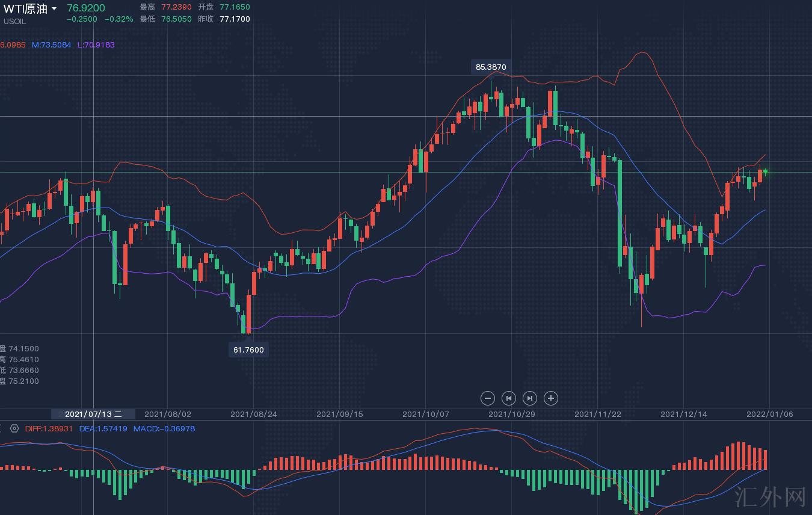Click the 61.7600 low price label
The height and width of the screenshot is (515, 812).
[248, 350]
